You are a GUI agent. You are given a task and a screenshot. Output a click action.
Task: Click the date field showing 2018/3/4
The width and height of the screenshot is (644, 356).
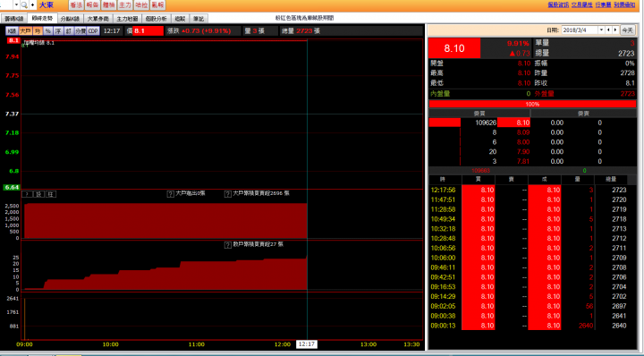coord(580,30)
